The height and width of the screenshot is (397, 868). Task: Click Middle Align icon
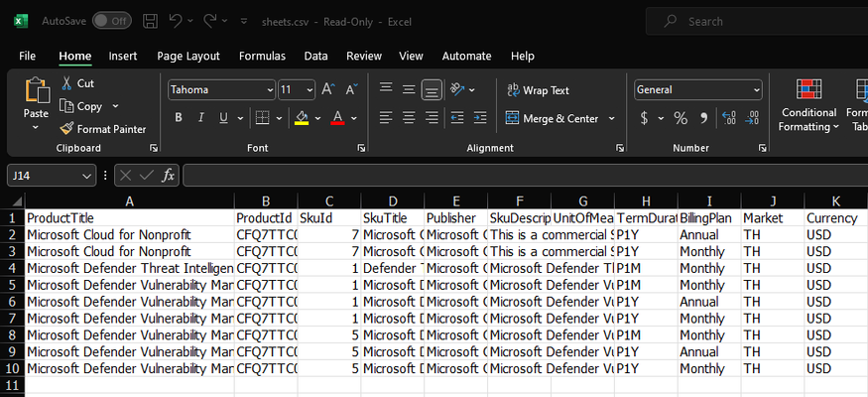click(x=409, y=89)
